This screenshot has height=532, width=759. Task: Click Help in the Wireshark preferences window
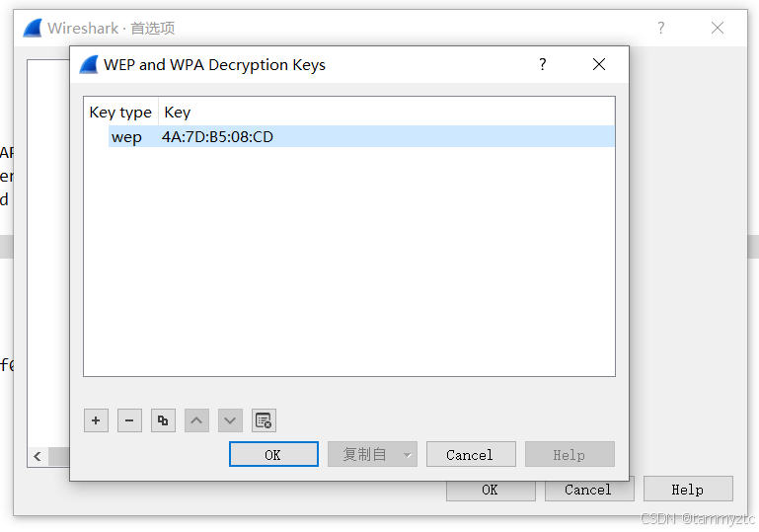pos(688,489)
